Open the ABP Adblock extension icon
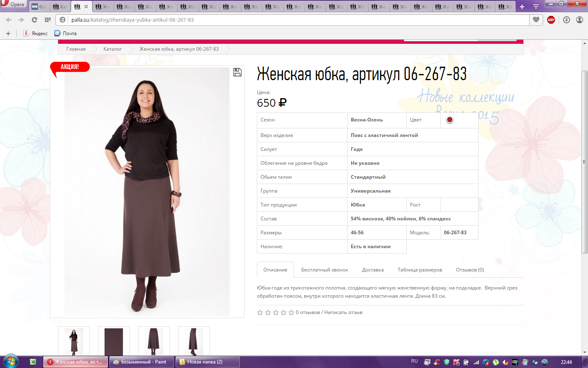The width and height of the screenshot is (588, 368). tap(551, 20)
